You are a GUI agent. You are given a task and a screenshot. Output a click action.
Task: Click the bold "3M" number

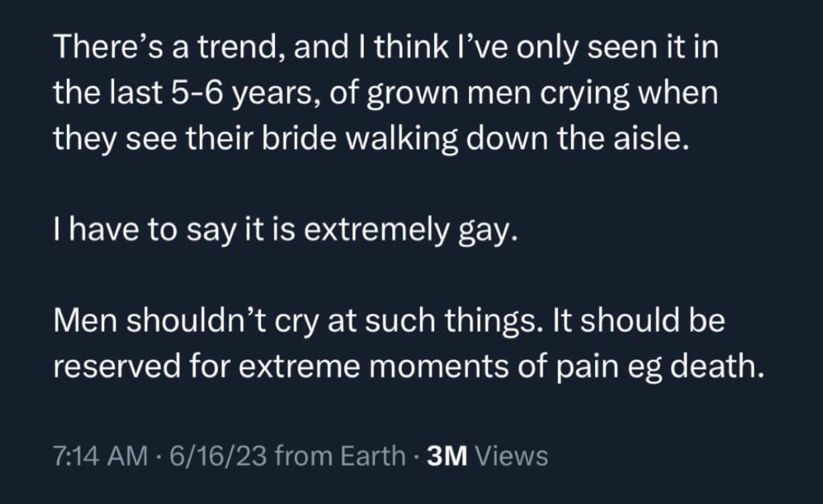[x=448, y=456]
